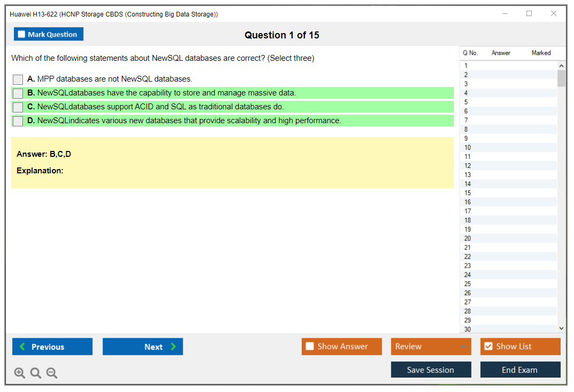Tick the checkbox for option C
Viewport: 574px width, 392px height.
tap(18, 107)
